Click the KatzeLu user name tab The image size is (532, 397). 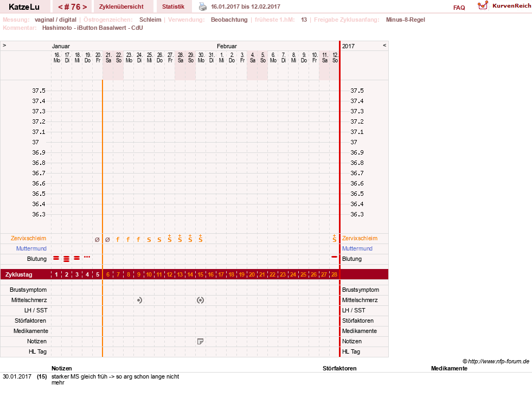click(x=24, y=7)
